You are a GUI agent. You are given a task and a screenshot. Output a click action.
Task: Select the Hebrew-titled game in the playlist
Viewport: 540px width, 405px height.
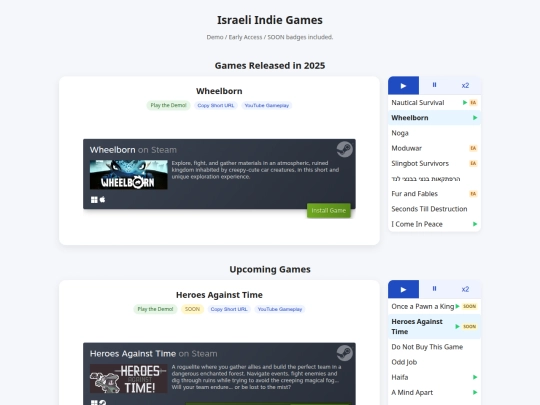(434, 179)
